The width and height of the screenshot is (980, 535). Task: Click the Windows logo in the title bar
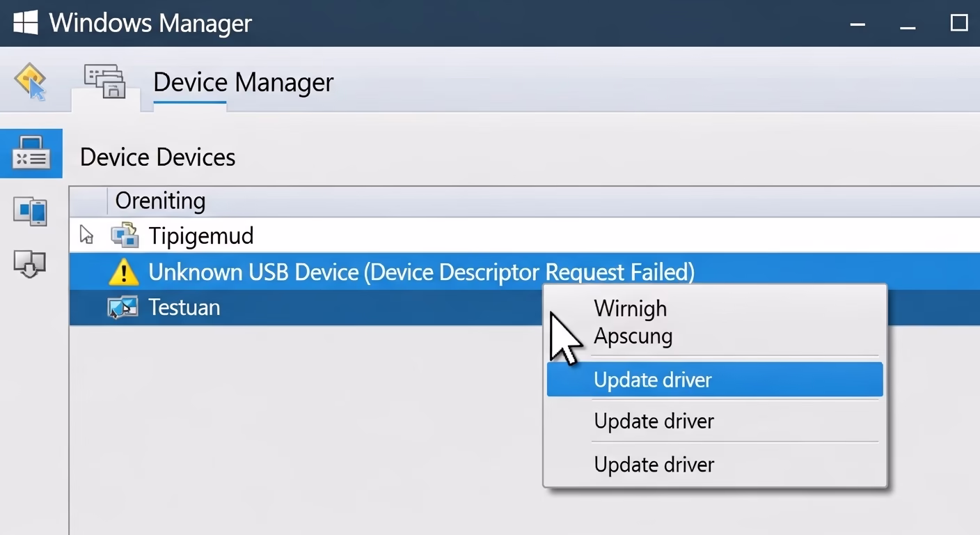(25, 22)
